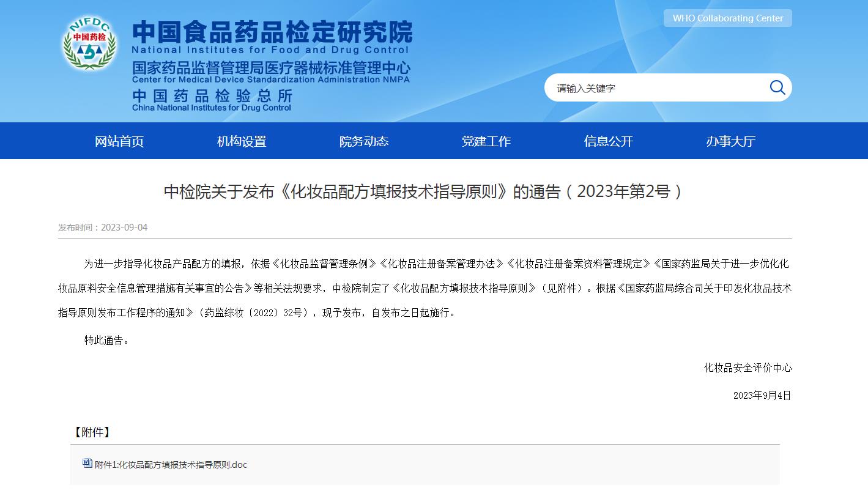868x496 pixels.
Task: Open the 机构设置 menu item
Action: (x=242, y=141)
